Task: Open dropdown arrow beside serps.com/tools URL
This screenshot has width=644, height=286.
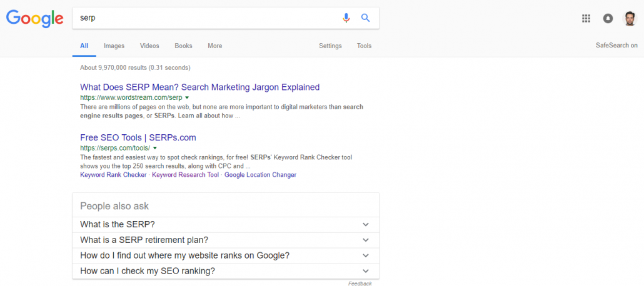Action: (154, 148)
